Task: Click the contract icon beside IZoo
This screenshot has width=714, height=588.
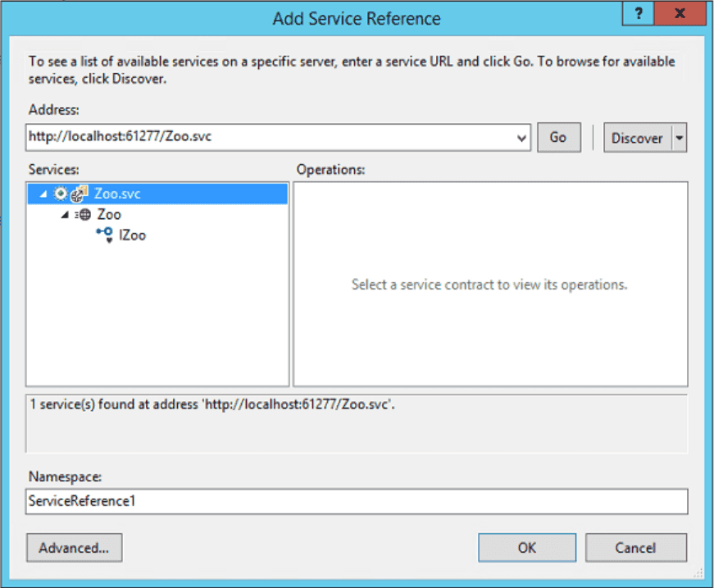Action: point(105,235)
